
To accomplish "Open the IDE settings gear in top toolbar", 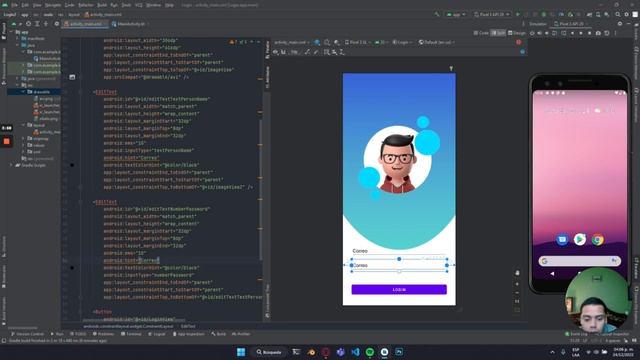I will click(x=627, y=14).
